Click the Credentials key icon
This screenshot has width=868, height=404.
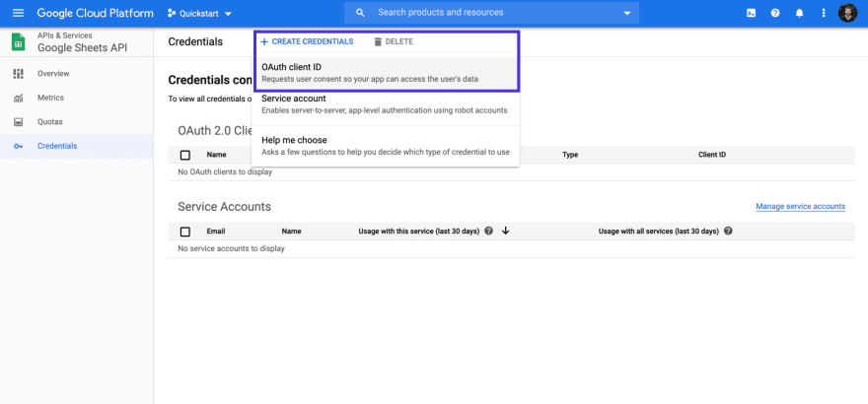[x=19, y=147]
